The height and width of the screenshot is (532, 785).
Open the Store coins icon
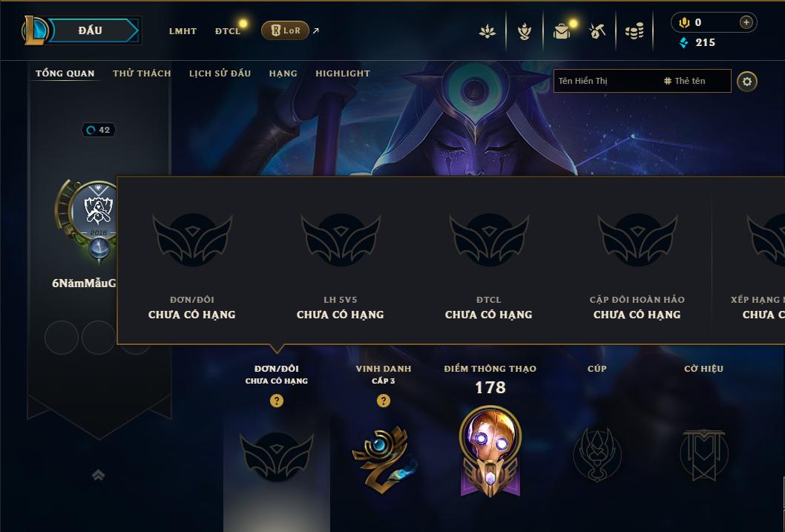[x=634, y=31]
